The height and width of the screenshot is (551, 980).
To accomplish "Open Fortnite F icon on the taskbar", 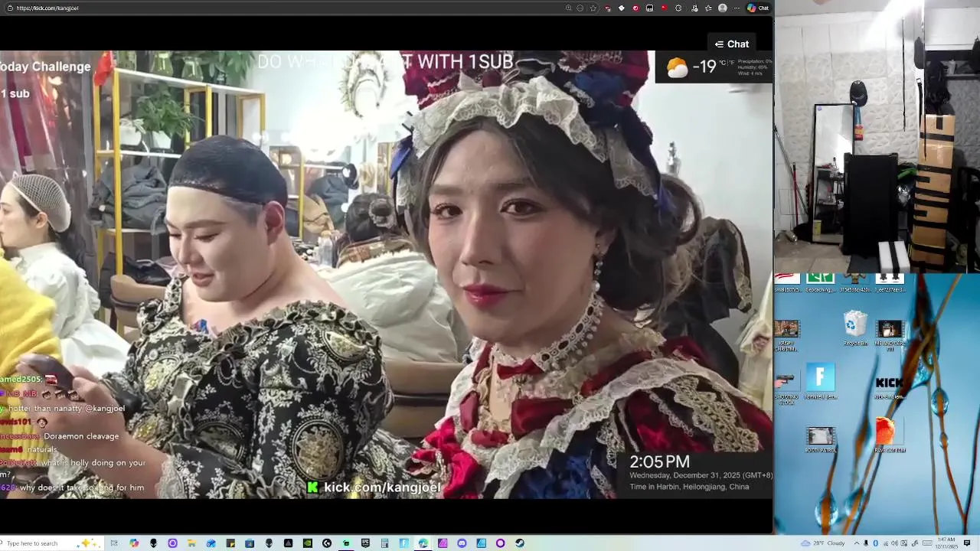I will [x=403, y=543].
